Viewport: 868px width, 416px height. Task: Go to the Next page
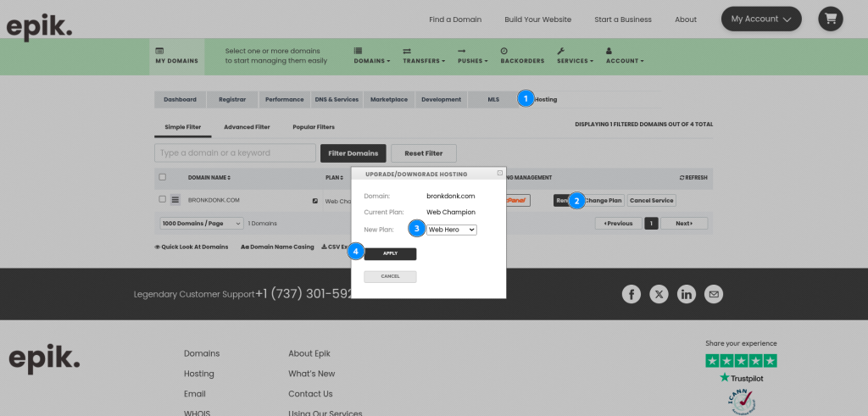[x=684, y=224]
